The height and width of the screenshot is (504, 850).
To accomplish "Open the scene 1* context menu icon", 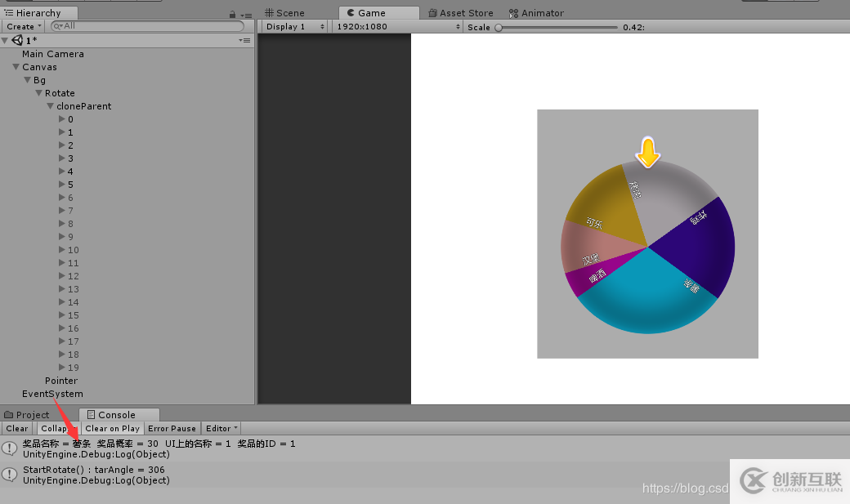I will pyautogui.click(x=244, y=40).
